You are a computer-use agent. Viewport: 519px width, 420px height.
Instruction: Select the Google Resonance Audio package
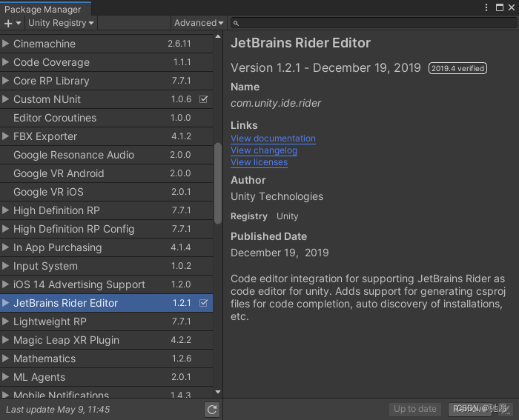point(106,155)
